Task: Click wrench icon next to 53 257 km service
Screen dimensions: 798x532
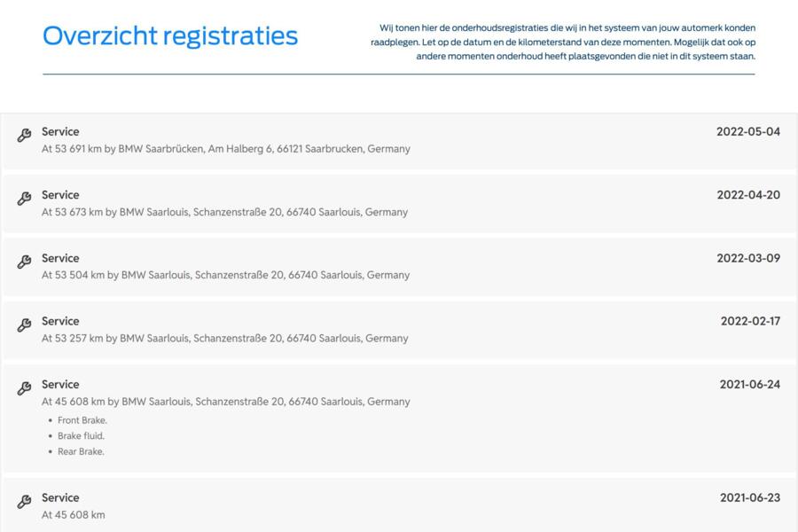Action: pos(24,325)
